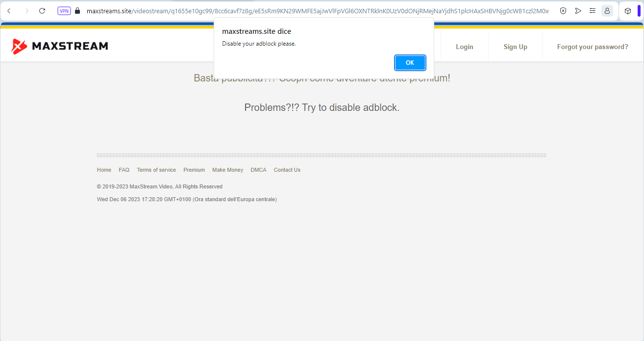
Task: Click the send arrow toolbar icon
Action: [577, 10]
